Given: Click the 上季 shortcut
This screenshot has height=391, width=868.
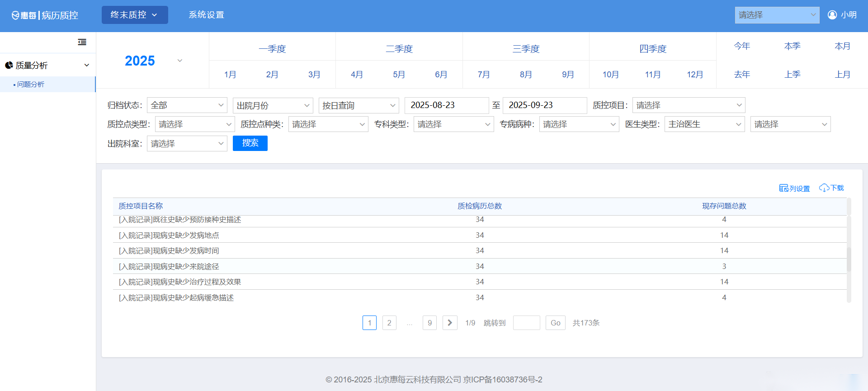Looking at the screenshot, I should click(x=793, y=75).
